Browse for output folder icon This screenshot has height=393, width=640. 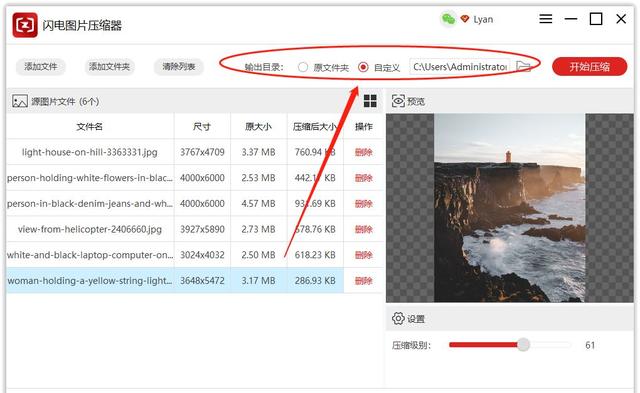[x=523, y=66]
